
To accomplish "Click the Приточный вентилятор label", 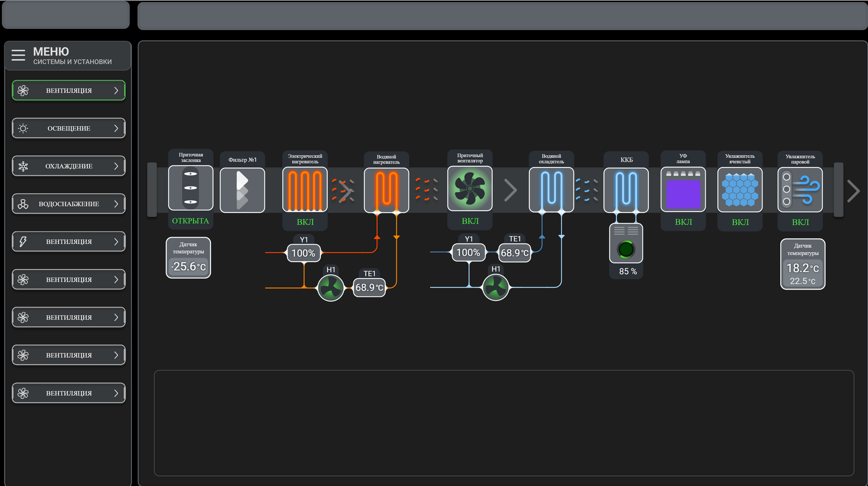I will [470, 158].
